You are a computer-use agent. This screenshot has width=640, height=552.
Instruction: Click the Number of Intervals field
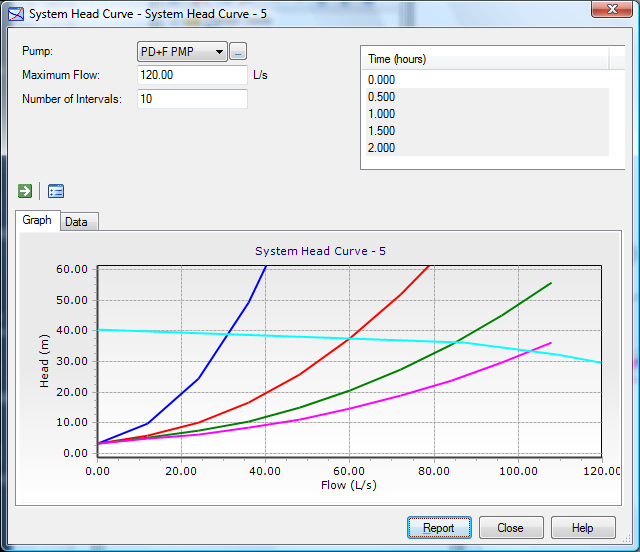192,99
